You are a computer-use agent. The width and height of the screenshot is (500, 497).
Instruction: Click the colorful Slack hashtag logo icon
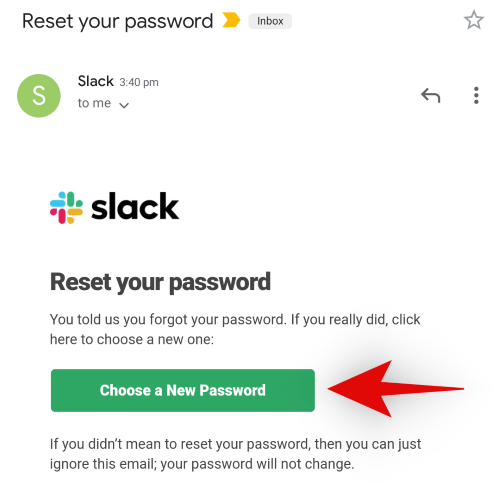click(66, 207)
